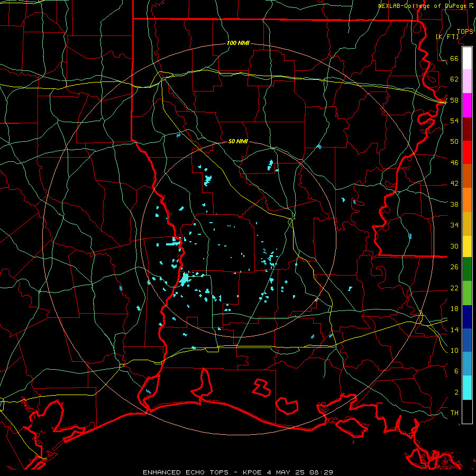The image size is (476, 476).
Task: Click the TOPS legend heading
Action: (465, 31)
